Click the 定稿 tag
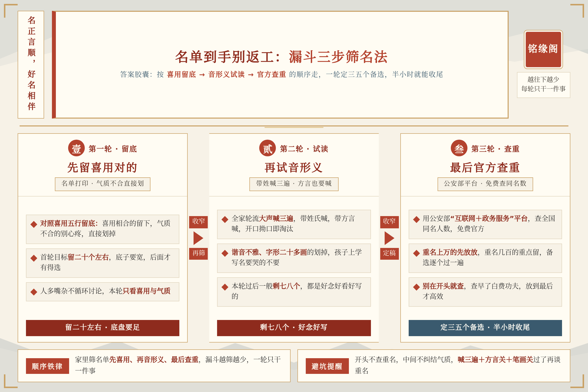 390,254
